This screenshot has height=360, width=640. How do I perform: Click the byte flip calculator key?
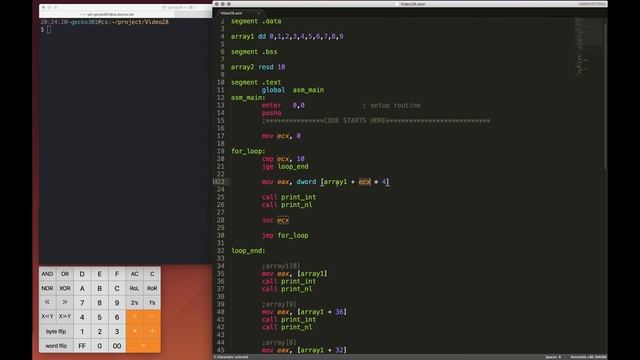(x=56, y=331)
